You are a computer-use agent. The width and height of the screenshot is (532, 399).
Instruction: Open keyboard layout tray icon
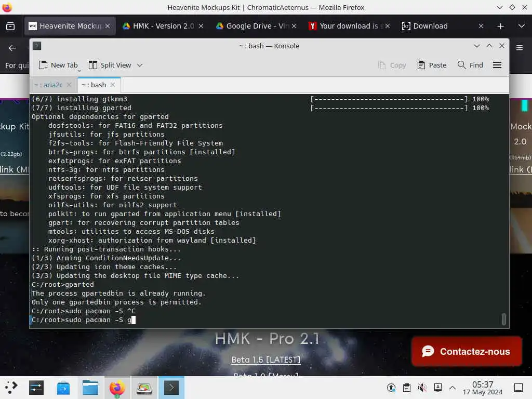[x=437, y=388]
